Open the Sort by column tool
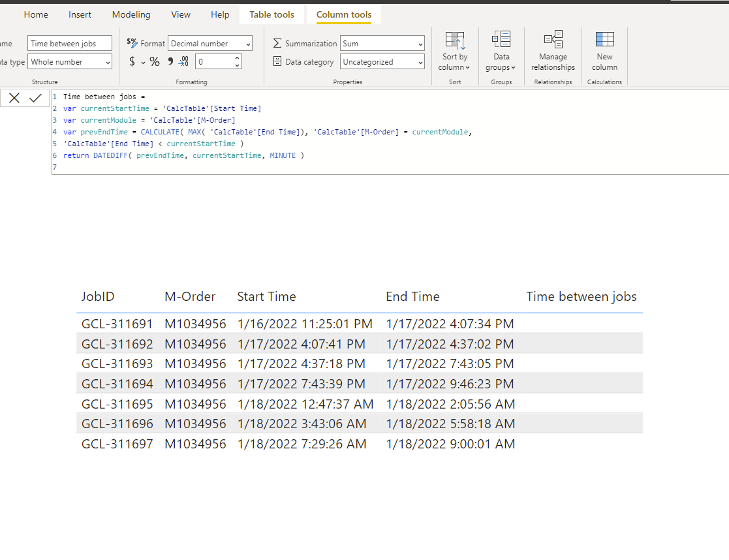Image resolution: width=729 pixels, height=560 pixels. tap(455, 51)
